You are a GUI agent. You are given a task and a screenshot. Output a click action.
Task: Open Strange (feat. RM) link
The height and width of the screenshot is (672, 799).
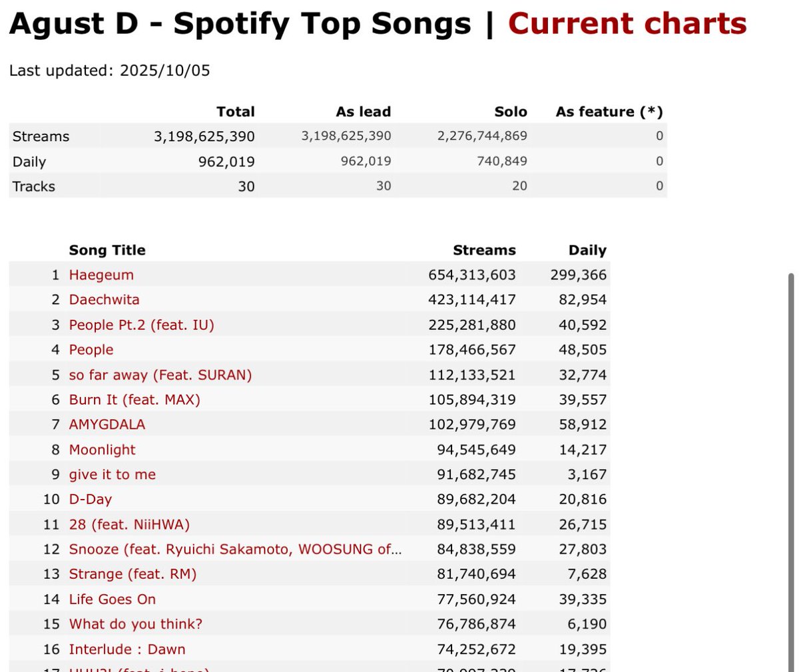[133, 574]
